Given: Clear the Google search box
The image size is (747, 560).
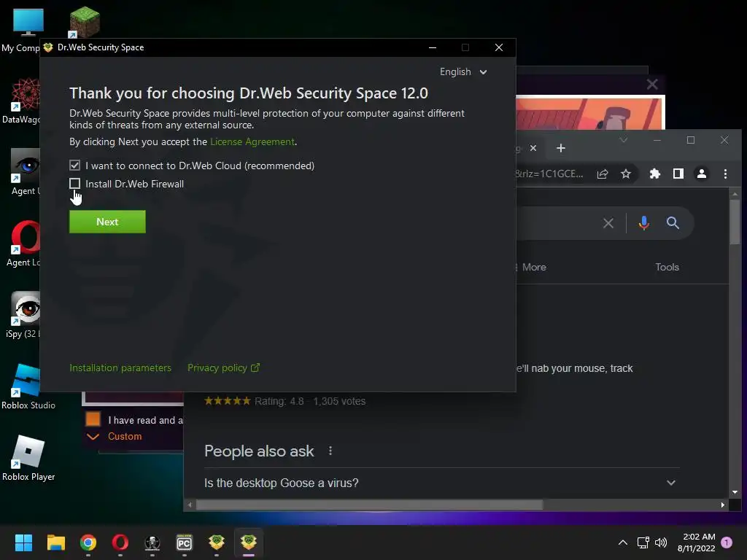Looking at the screenshot, I should 608,223.
